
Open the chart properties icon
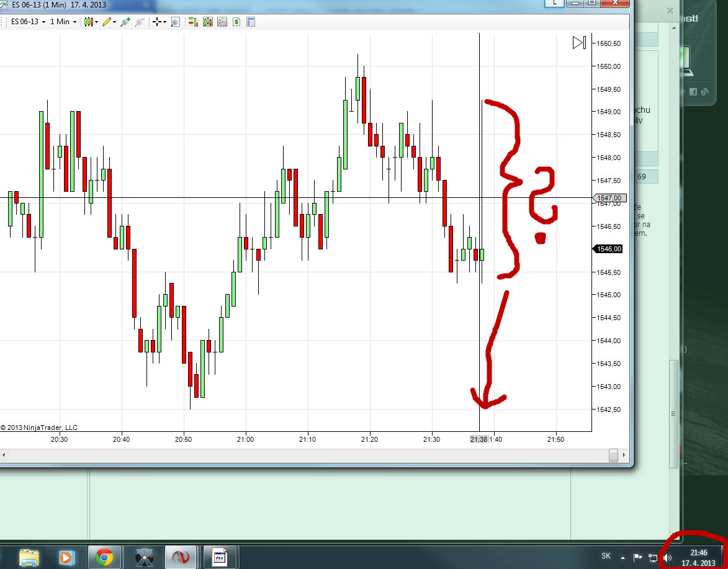coord(251,22)
